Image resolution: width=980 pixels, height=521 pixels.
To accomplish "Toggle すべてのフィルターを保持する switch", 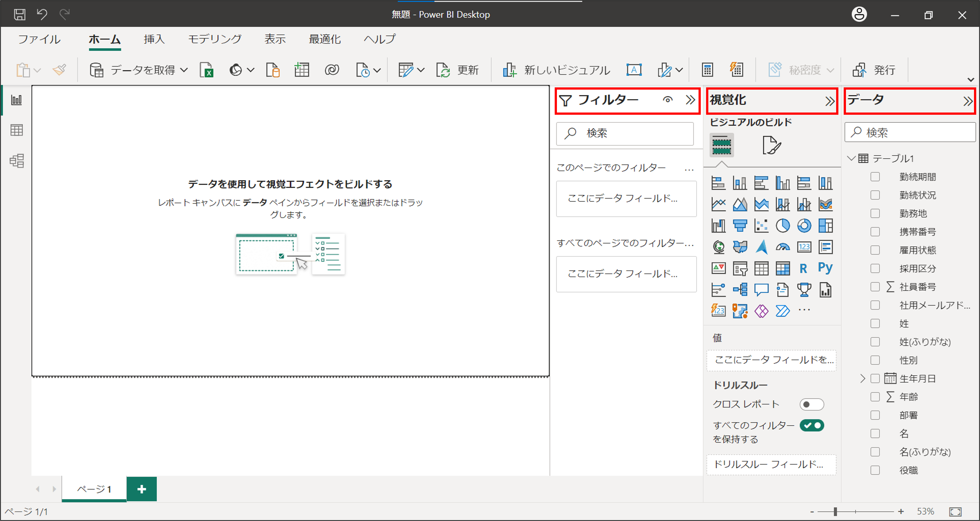I will [811, 425].
